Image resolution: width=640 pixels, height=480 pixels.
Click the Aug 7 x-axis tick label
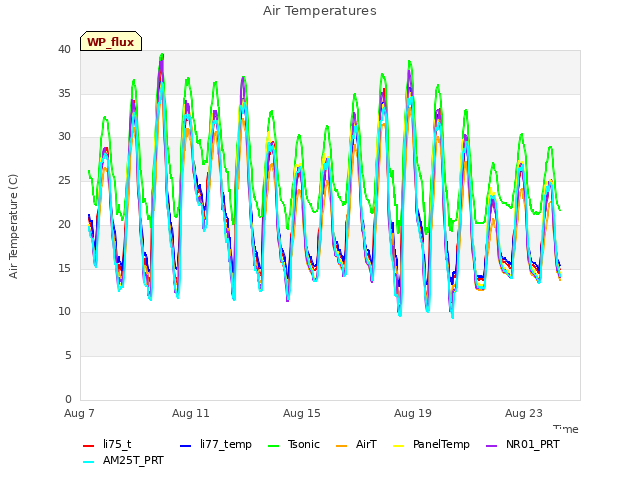(79, 413)
